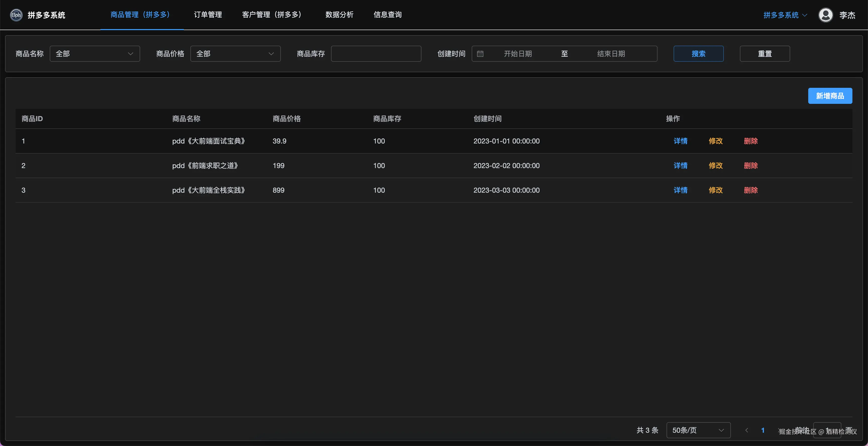Open 客户管理（拼多多）in navigation
The height and width of the screenshot is (446, 868).
tap(272, 15)
